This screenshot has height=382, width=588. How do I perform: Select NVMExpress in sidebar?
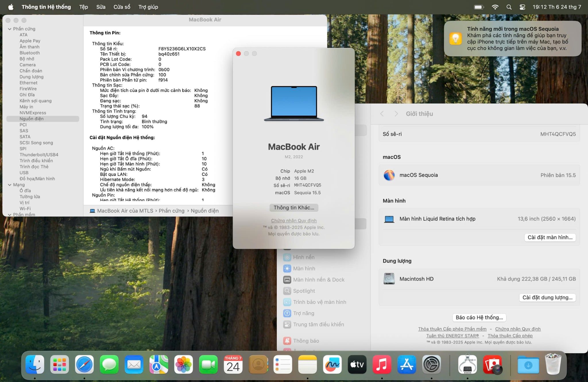33,113
